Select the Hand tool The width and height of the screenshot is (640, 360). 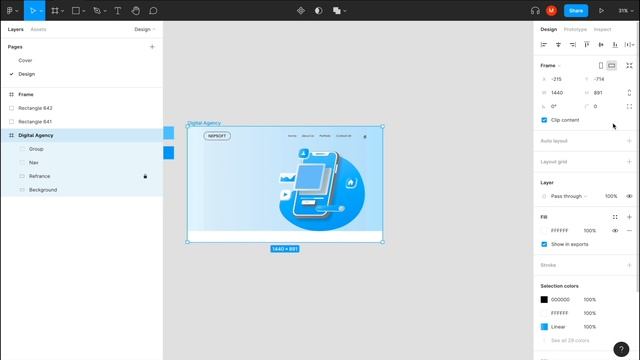pos(136,11)
